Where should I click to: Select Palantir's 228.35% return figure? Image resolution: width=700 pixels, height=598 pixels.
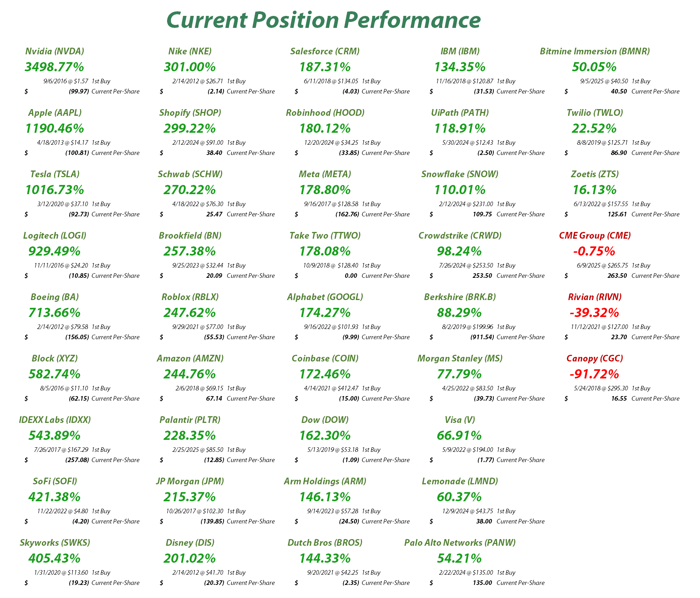coord(190,436)
